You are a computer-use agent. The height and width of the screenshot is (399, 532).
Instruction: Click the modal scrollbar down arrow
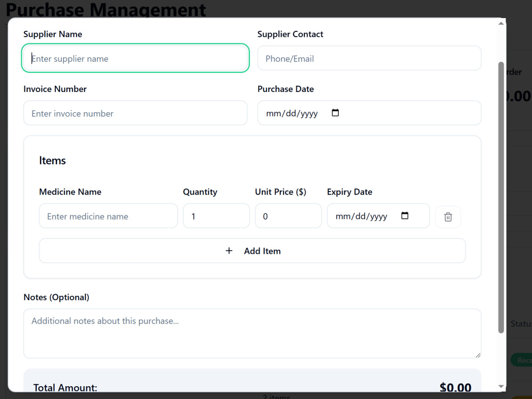click(501, 386)
